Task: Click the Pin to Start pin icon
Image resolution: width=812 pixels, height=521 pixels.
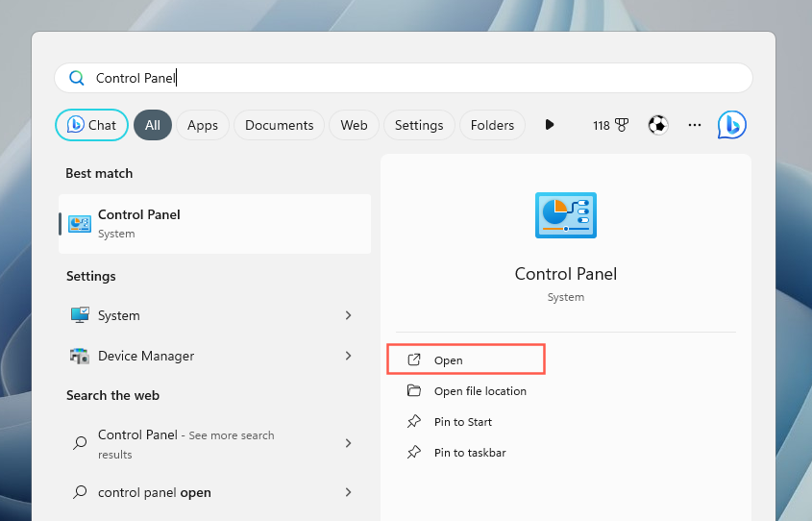Action: (x=414, y=421)
